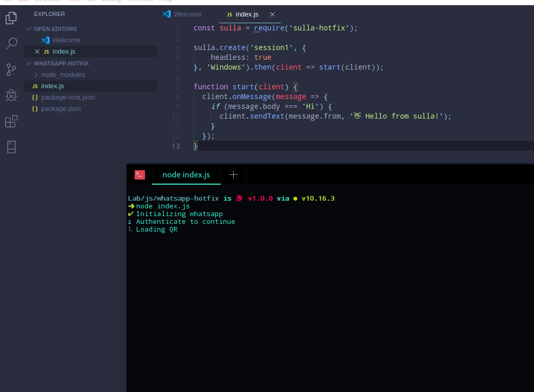Click 'Loading QR' terminal line
This screenshot has height=392, width=534.
coord(157,230)
